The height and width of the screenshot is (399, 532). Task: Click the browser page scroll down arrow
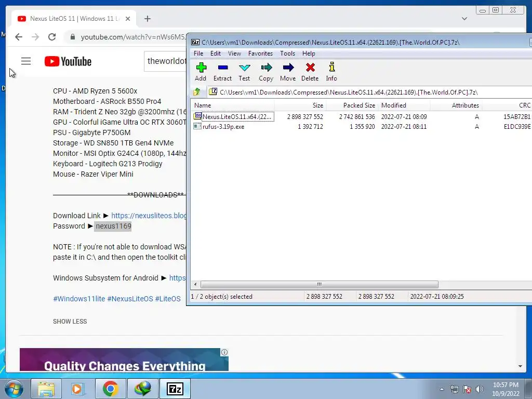pos(520,366)
